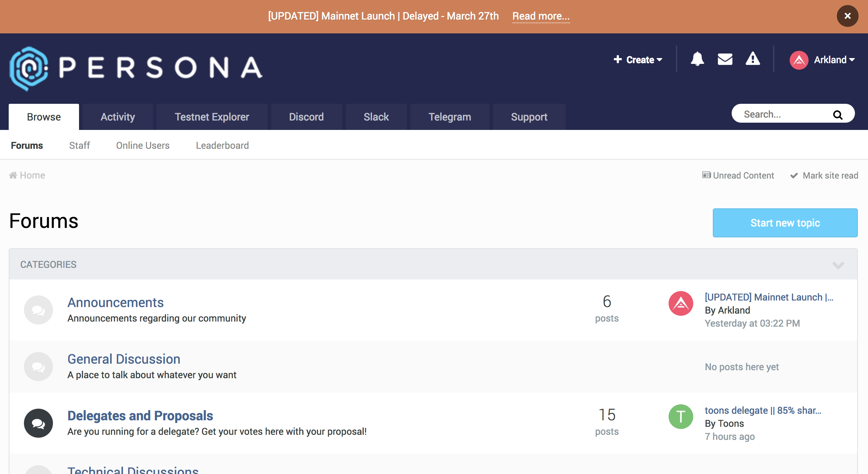Viewport: 868px width, 474px height.
Task: Click the Arkland user avatar icon
Action: pyautogui.click(x=800, y=59)
